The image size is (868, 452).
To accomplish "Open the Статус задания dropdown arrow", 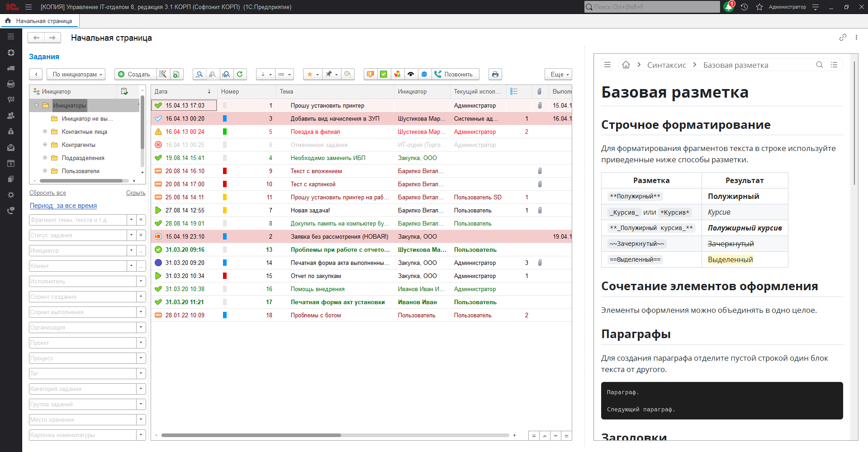I will (x=132, y=235).
